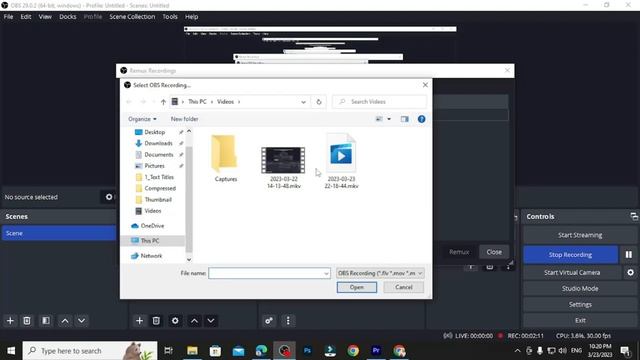Select OneDrive in navigation pane
The width and height of the screenshot is (640, 360).
[152, 226]
